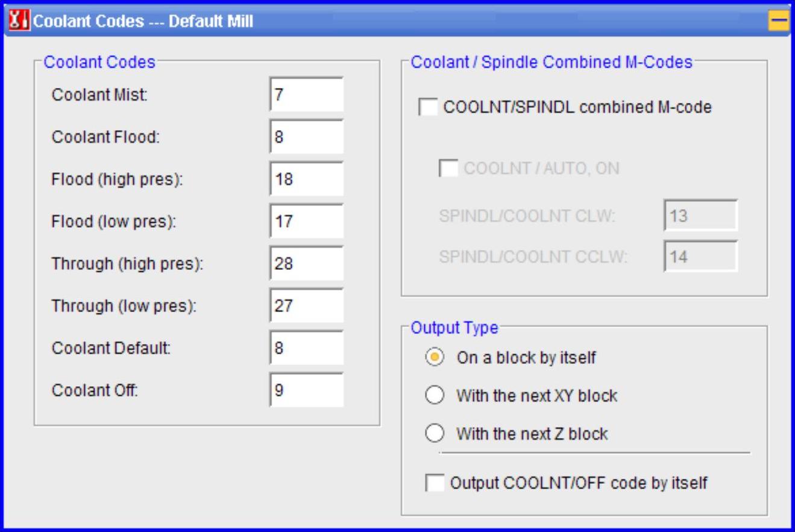Edit the Flood (high pres) code field
Screen dimensions: 795x532
307,180
